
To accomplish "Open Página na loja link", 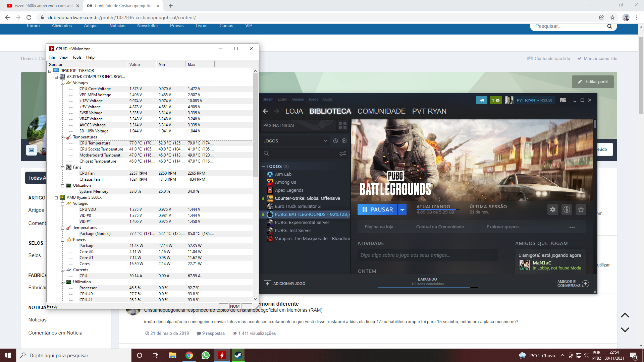I will pos(379,227).
